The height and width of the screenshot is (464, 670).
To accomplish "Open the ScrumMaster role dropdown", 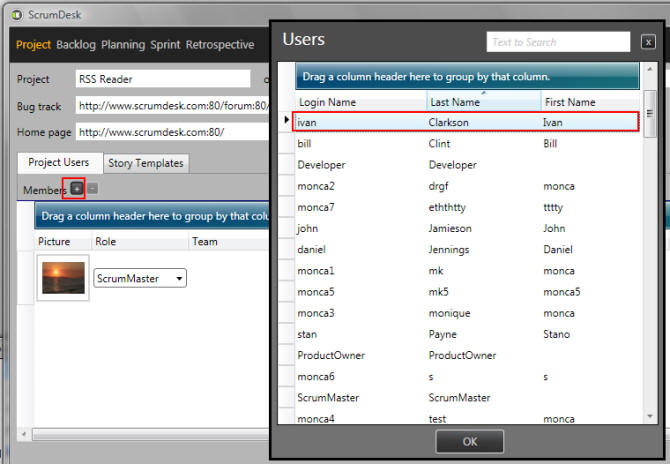I will (x=140, y=279).
